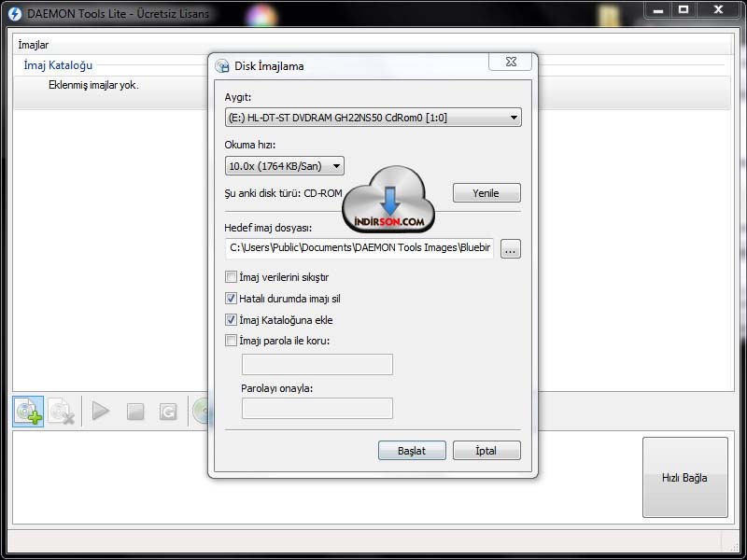Uncheck Hatalı durumda imajı sil
747x560 pixels.
point(231,299)
